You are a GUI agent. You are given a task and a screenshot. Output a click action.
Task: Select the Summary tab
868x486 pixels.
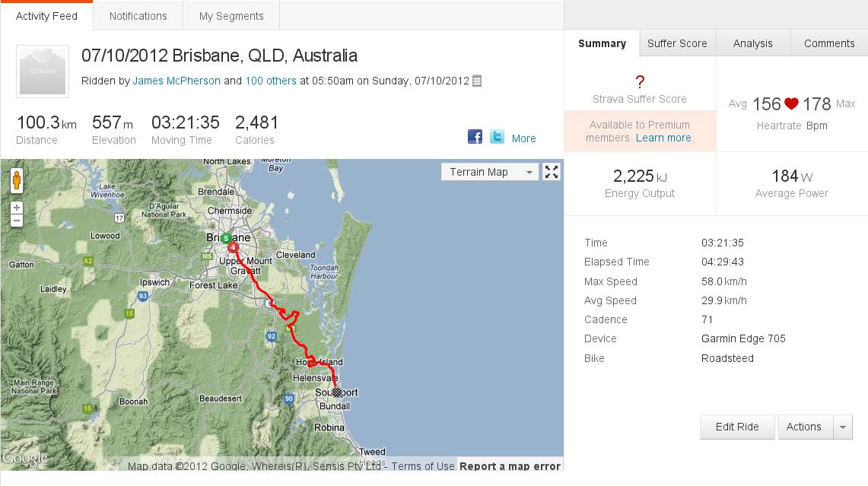(603, 43)
